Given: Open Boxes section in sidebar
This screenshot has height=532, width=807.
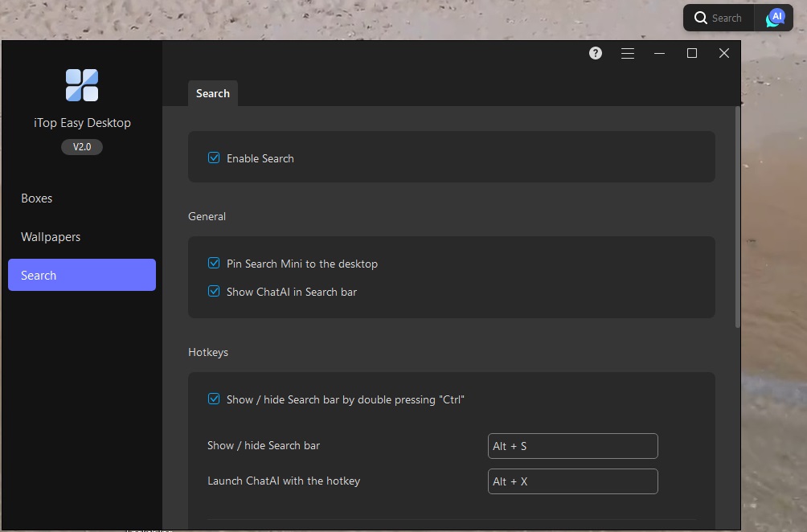Looking at the screenshot, I should click(82, 198).
